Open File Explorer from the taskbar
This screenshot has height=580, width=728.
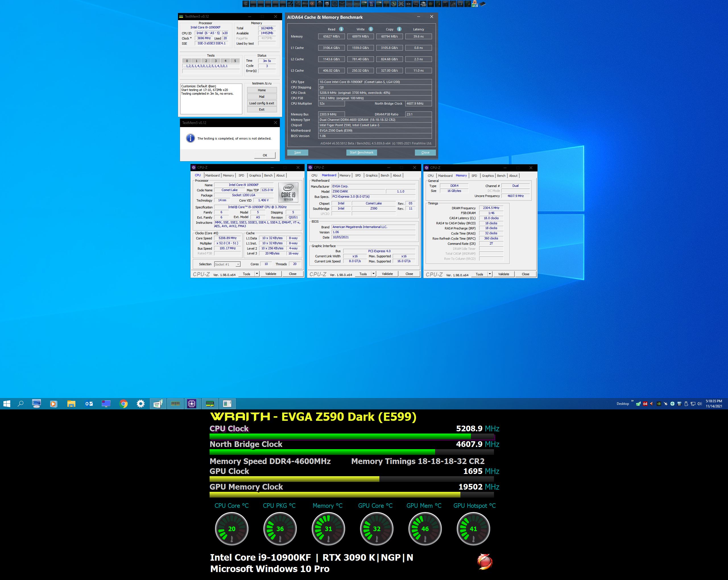71,403
